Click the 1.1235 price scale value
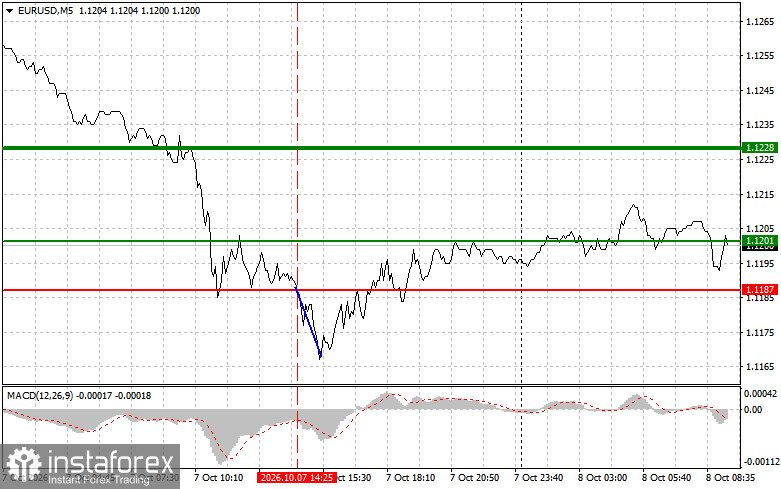This screenshot has height=489, width=781. [x=760, y=125]
